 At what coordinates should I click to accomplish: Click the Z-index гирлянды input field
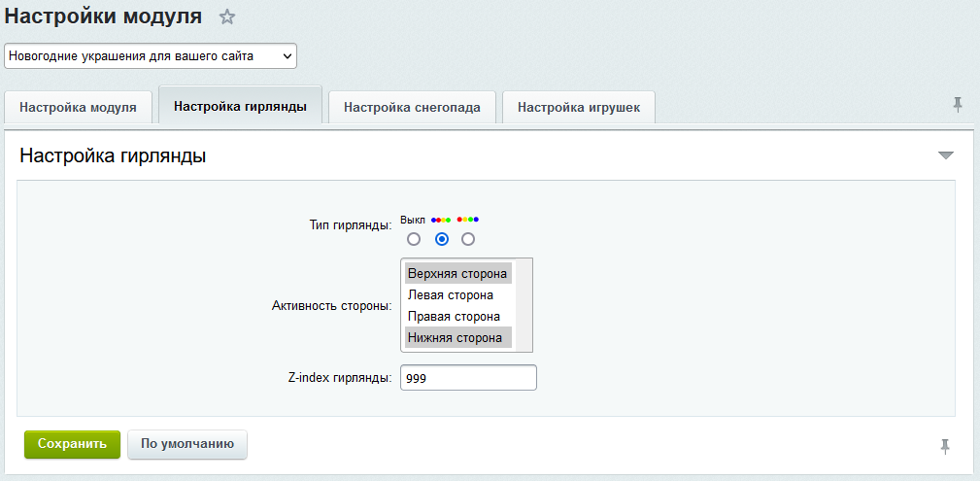[x=467, y=378]
